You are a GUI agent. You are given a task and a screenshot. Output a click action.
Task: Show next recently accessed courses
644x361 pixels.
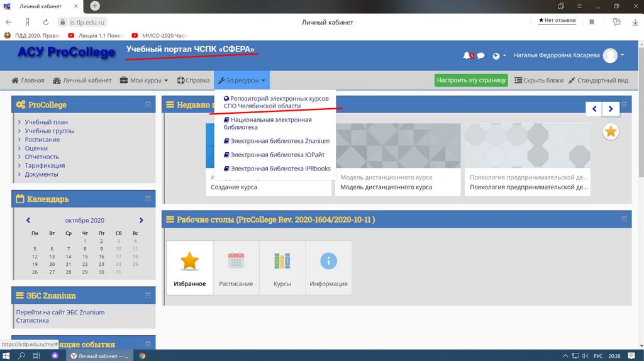pyautogui.click(x=611, y=109)
